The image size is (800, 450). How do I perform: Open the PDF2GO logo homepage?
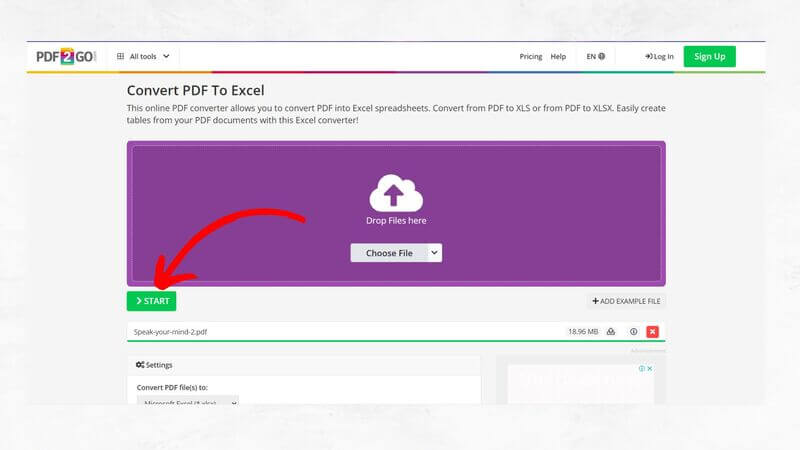(66, 56)
